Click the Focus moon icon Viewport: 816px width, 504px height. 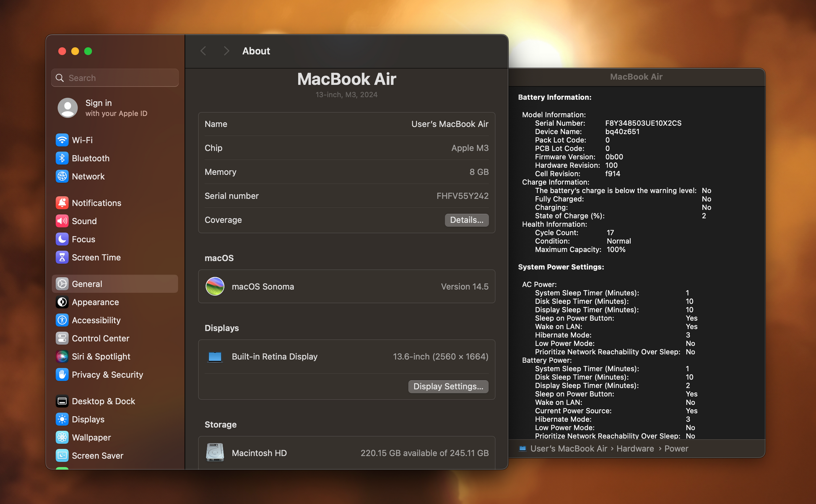(x=62, y=239)
